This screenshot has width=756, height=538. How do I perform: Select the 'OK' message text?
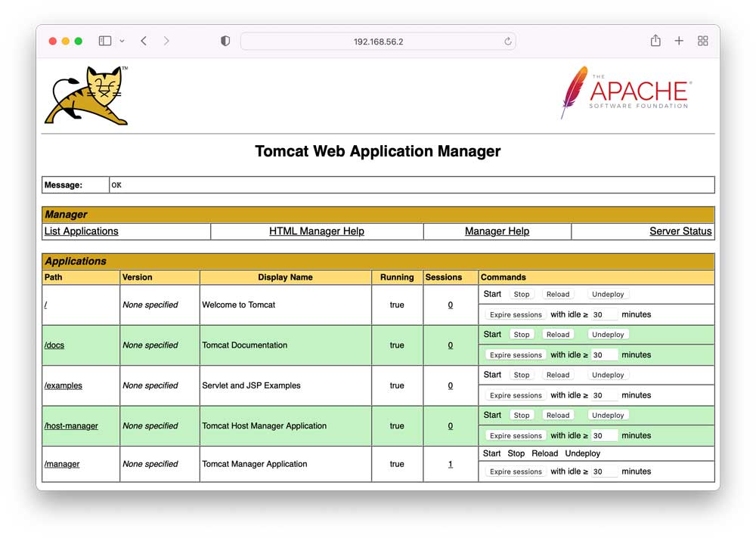(x=116, y=185)
